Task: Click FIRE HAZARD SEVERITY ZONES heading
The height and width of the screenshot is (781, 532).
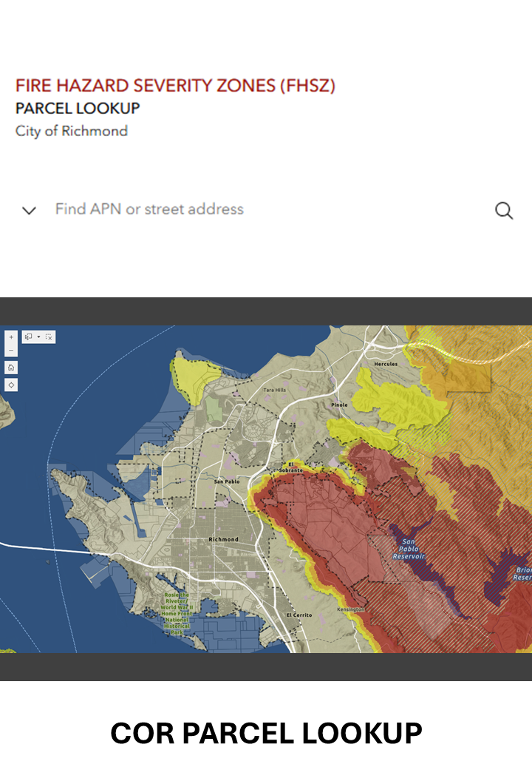Action: pyautogui.click(x=175, y=86)
